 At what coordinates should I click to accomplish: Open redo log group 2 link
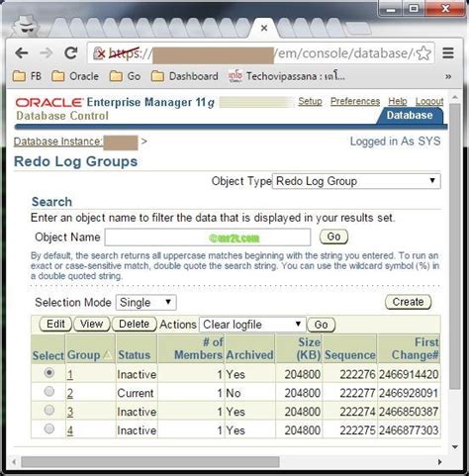(x=70, y=393)
